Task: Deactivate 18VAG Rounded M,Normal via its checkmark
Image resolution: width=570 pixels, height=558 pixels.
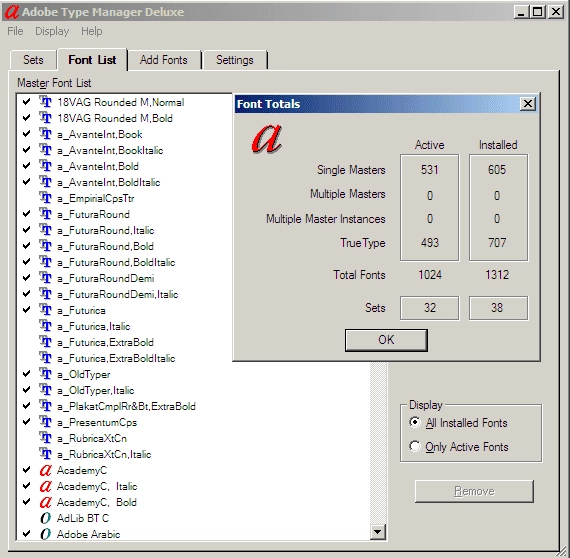Action: tap(27, 101)
